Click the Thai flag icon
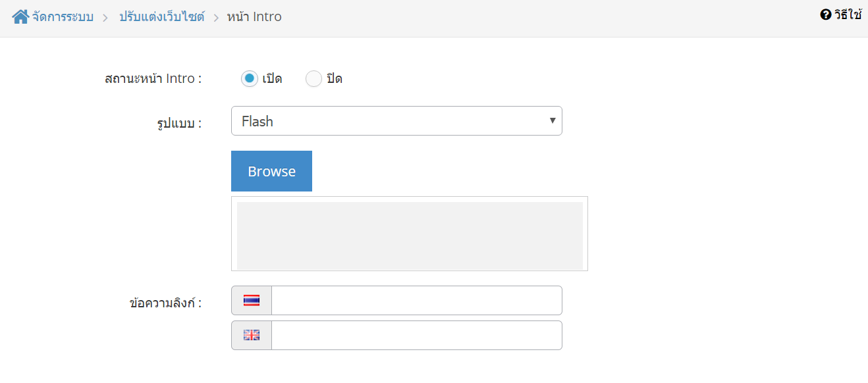Image resolution: width=868 pixels, height=383 pixels. (252, 301)
